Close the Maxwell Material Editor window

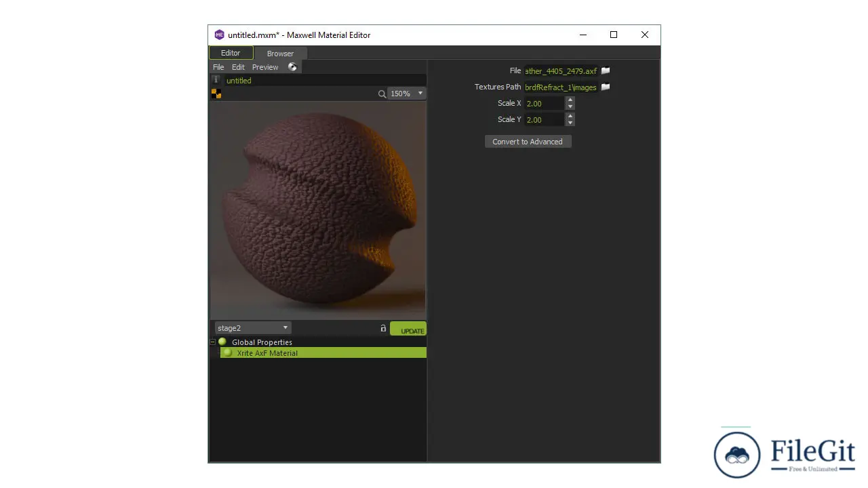(x=645, y=35)
